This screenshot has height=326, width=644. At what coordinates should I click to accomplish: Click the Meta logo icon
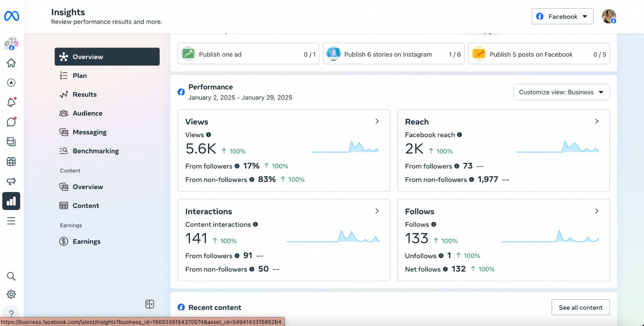(11, 16)
